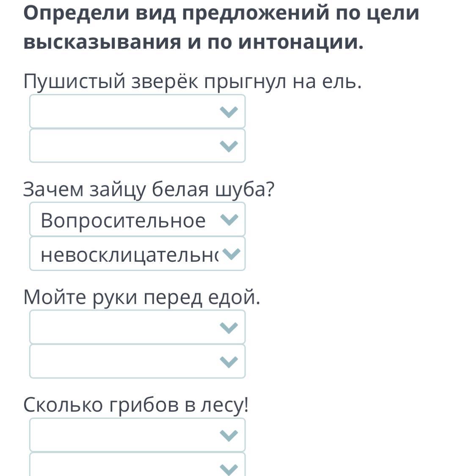Open second dropdown under "Мойте руки перед едой"
This screenshot has width=475, height=476.
[x=137, y=361]
